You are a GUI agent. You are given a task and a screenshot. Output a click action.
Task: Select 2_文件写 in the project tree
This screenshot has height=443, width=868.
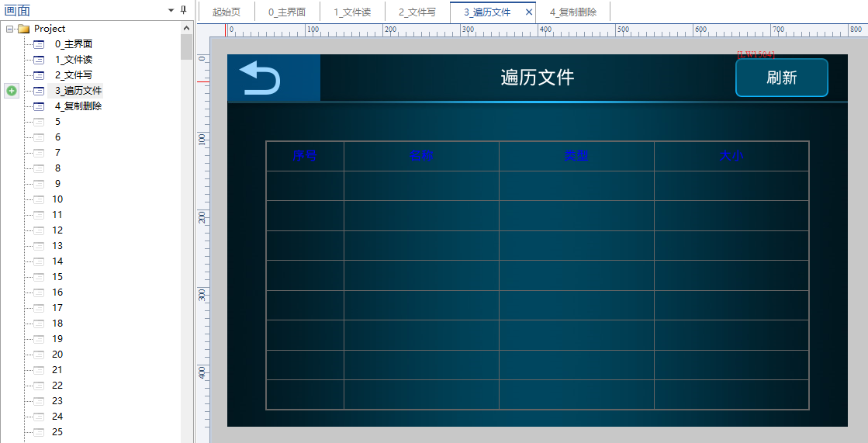coord(74,75)
